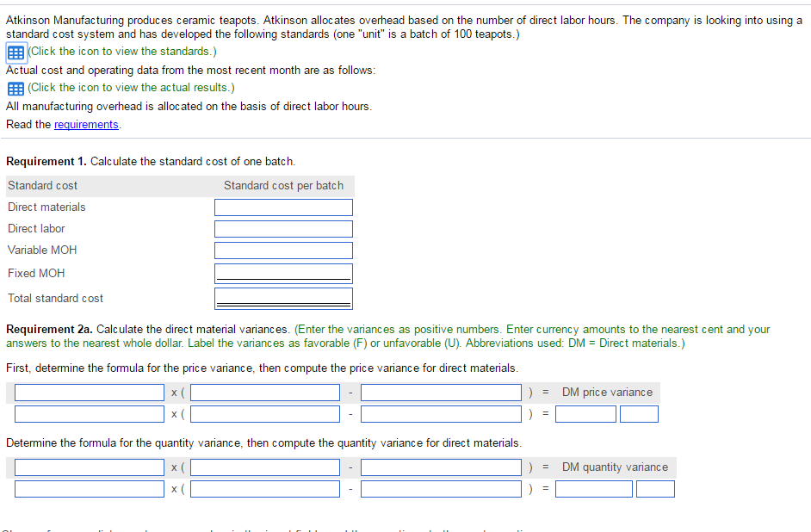The width and height of the screenshot is (811, 532).
Task: Focus first box of price variance computation row
Action: pyautogui.click(x=90, y=414)
